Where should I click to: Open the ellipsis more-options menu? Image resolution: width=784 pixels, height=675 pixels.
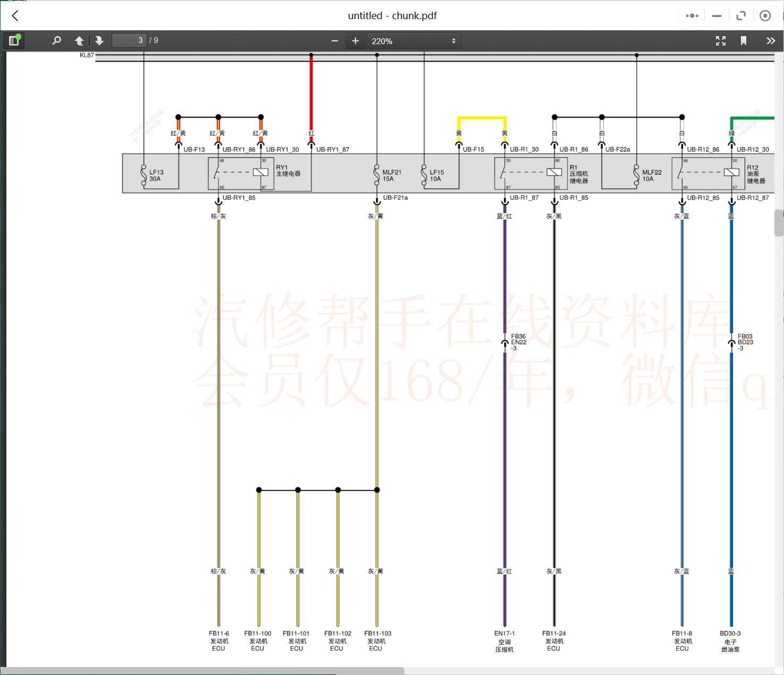pyautogui.click(x=692, y=15)
